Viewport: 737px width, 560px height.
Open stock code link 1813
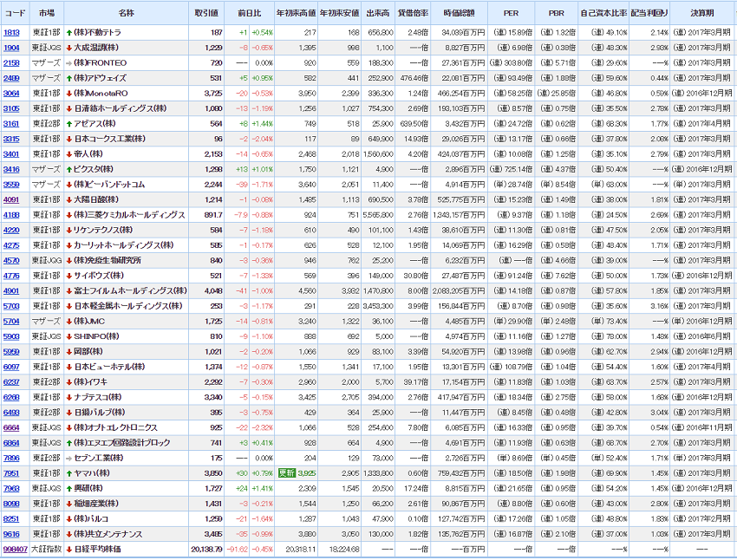(x=11, y=32)
